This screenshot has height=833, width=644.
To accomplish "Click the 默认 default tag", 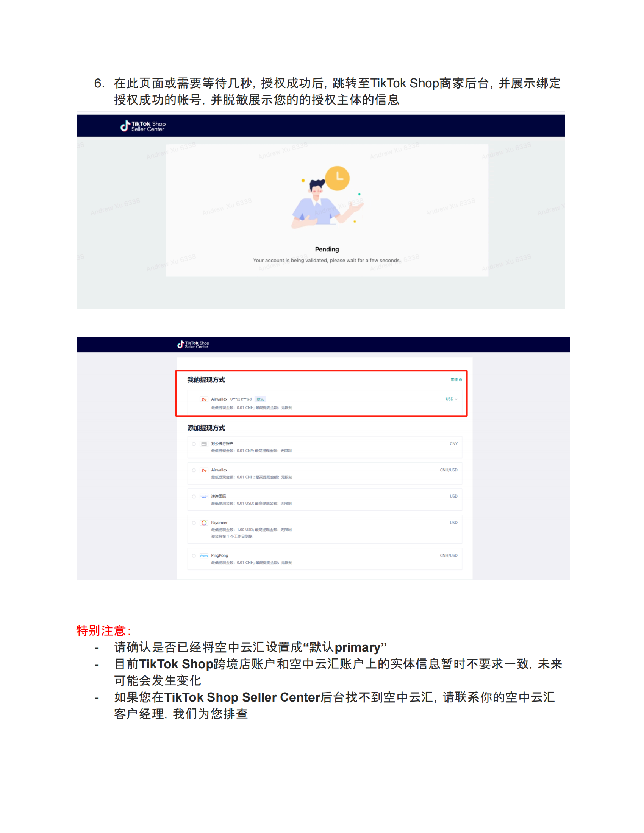I will 260,399.
